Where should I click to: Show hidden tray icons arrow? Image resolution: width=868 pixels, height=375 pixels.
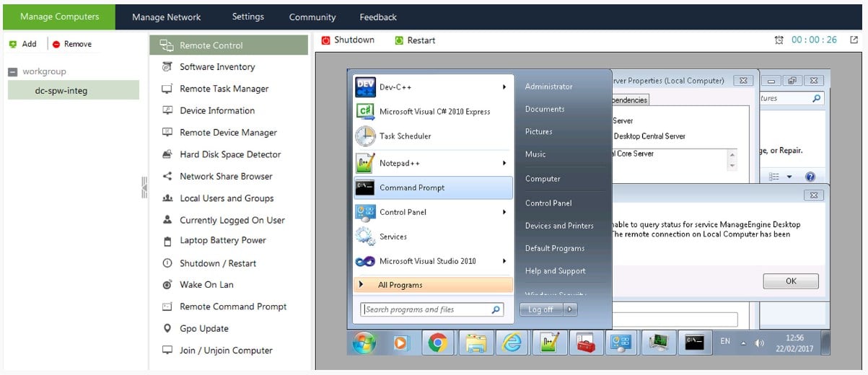pos(743,343)
